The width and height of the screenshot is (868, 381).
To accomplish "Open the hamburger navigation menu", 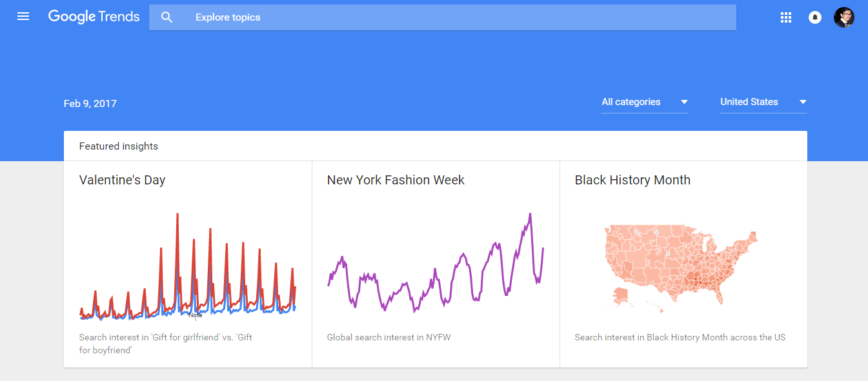I will (23, 17).
